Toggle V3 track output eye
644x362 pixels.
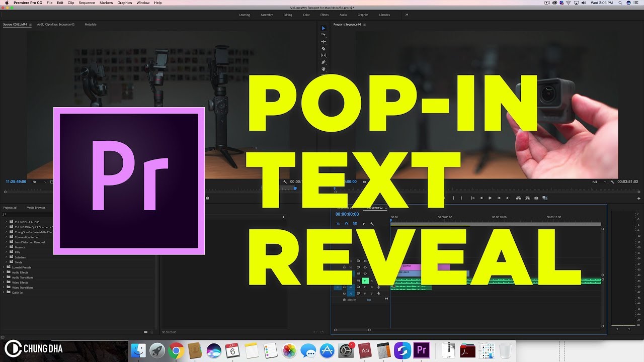(x=365, y=261)
